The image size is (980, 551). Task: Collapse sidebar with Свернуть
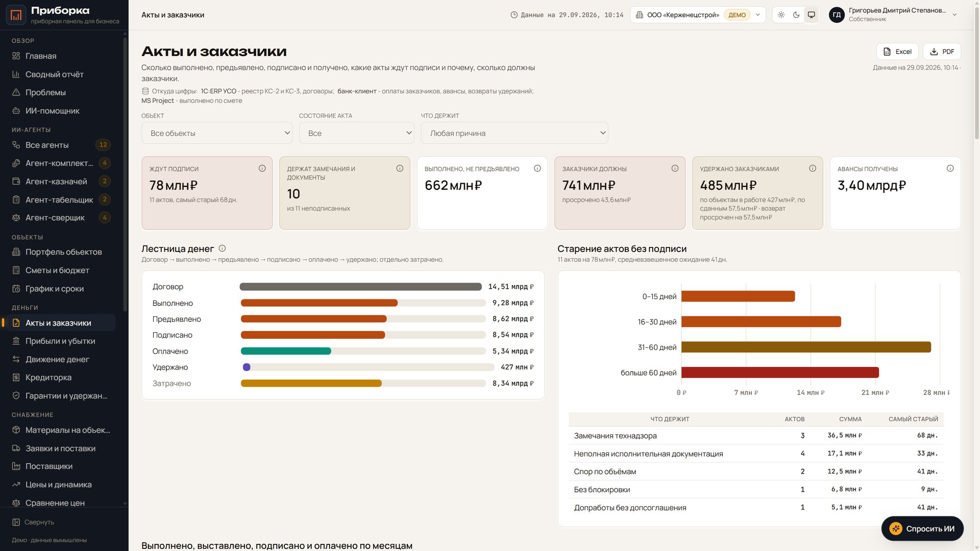[34, 522]
